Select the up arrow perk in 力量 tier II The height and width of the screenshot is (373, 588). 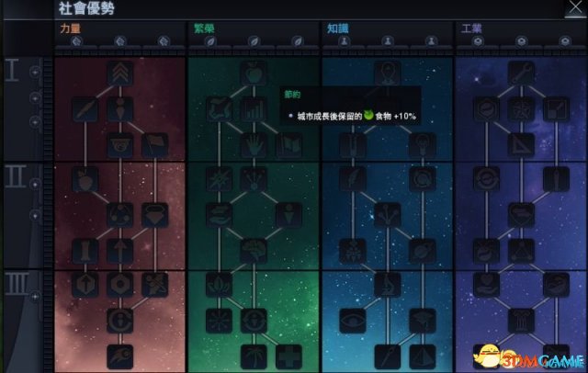[x=120, y=251]
